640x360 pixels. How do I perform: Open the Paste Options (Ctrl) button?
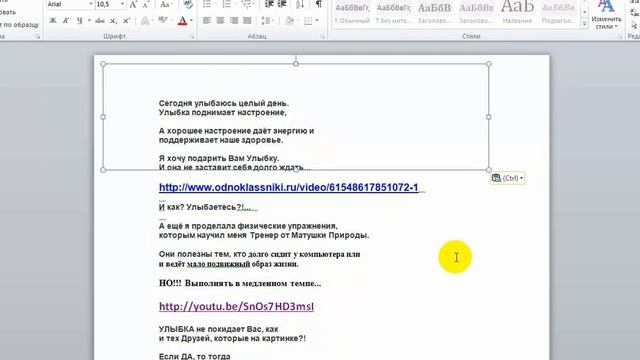pyautogui.click(x=507, y=178)
